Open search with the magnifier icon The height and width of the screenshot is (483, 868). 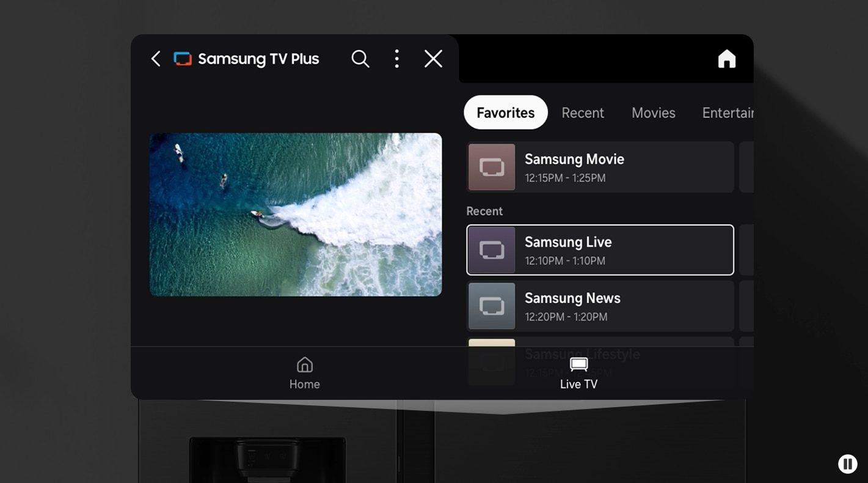click(360, 59)
